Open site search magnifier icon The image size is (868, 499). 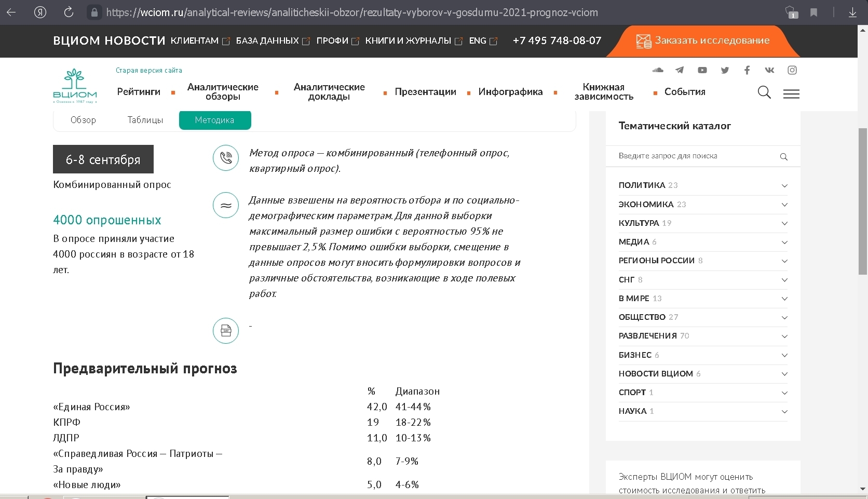click(x=764, y=92)
